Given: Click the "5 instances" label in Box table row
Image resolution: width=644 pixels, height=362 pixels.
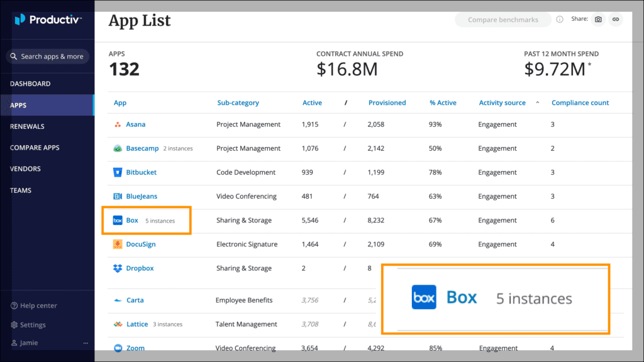Looking at the screenshot, I should [x=160, y=221].
